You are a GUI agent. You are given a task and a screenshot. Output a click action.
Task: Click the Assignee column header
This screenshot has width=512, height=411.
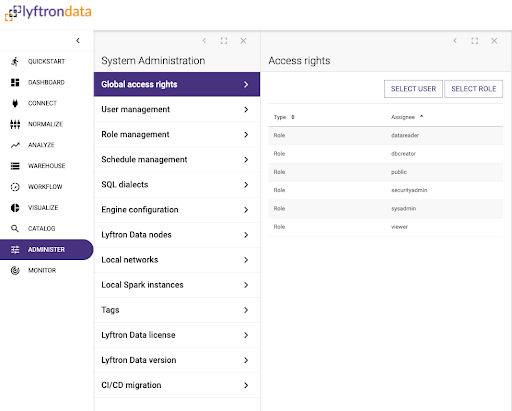coord(403,117)
